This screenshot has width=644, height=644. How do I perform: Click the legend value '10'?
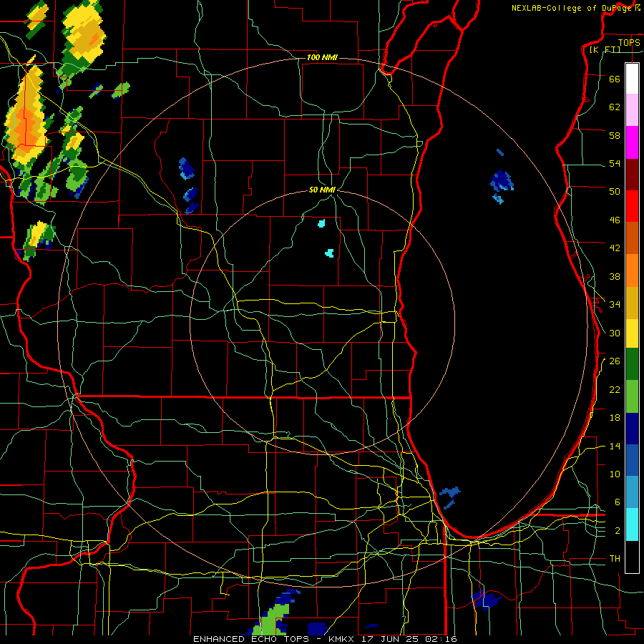pos(615,474)
